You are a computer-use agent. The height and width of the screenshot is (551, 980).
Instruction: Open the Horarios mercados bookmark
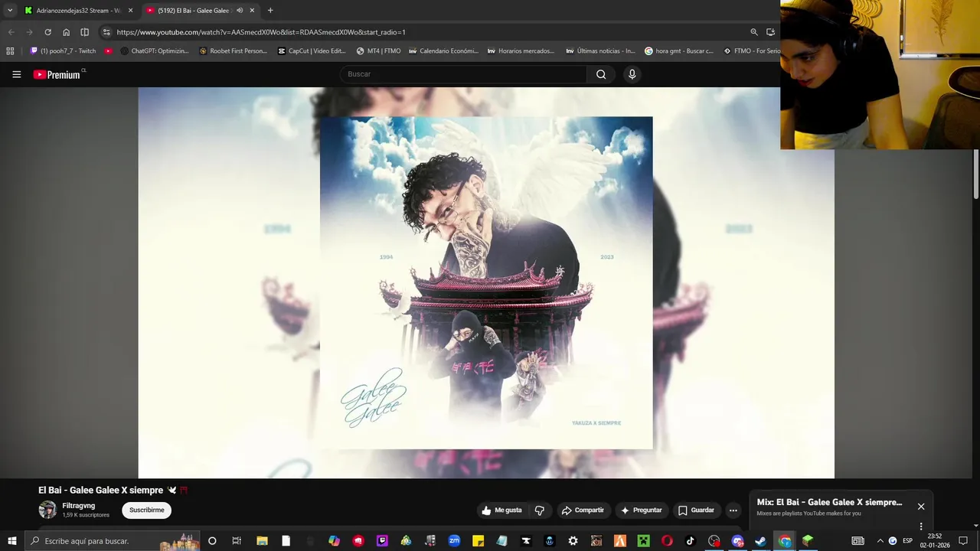tap(521, 51)
